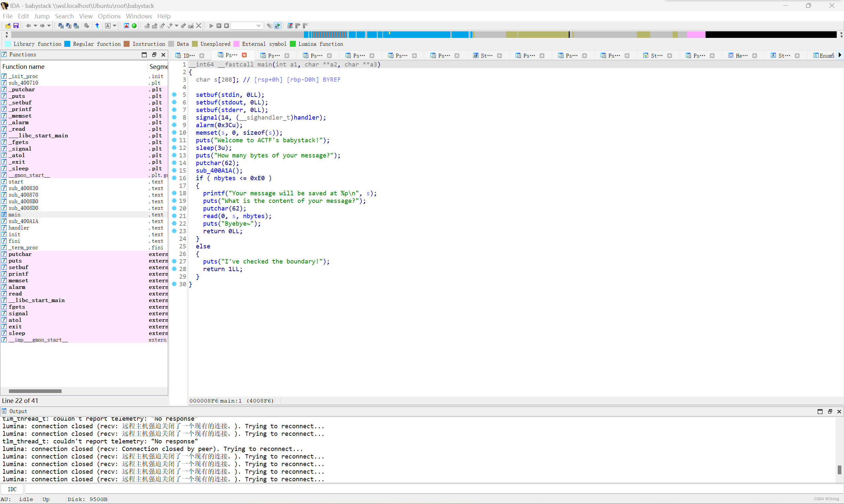Expand the text search A dropdown arrow

click(114, 26)
